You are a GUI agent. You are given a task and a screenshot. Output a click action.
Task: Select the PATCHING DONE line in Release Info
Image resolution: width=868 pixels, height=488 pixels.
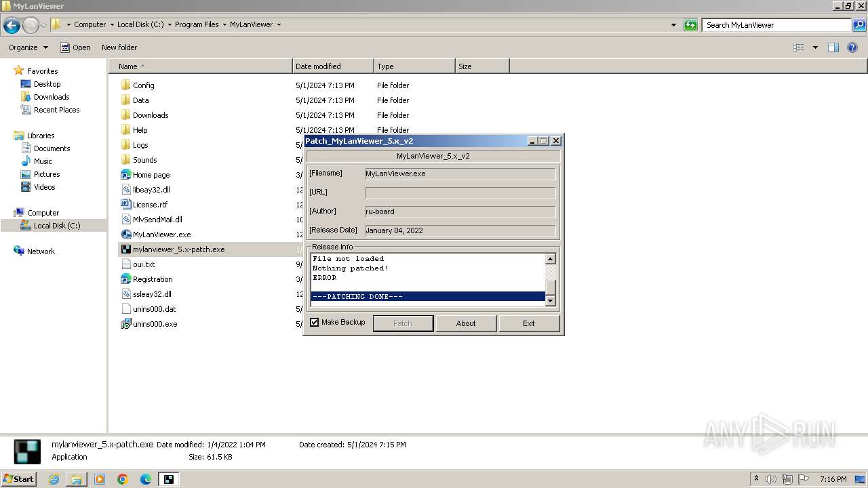(428, 297)
